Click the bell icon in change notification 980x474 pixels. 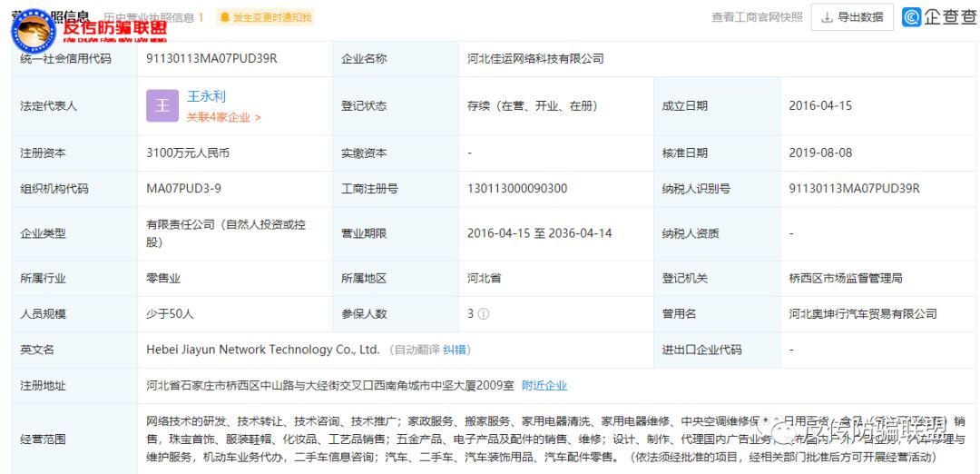tap(224, 17)
